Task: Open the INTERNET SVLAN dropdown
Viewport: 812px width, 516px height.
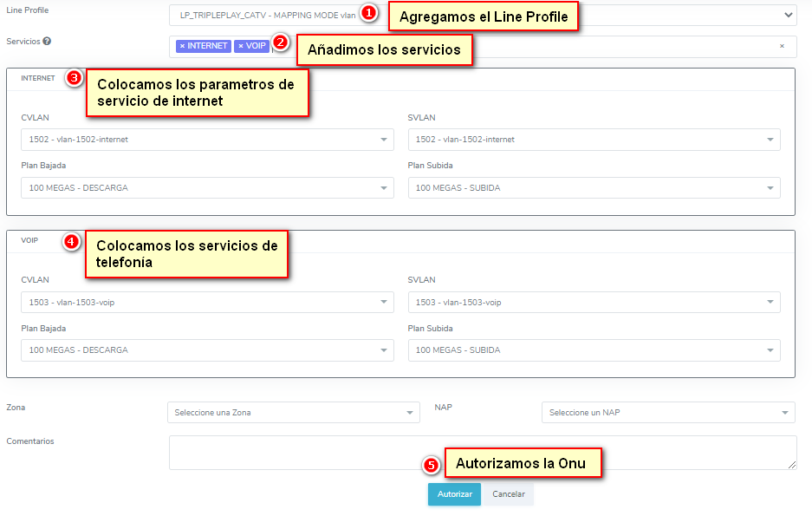Action: [x=594, y=140]
